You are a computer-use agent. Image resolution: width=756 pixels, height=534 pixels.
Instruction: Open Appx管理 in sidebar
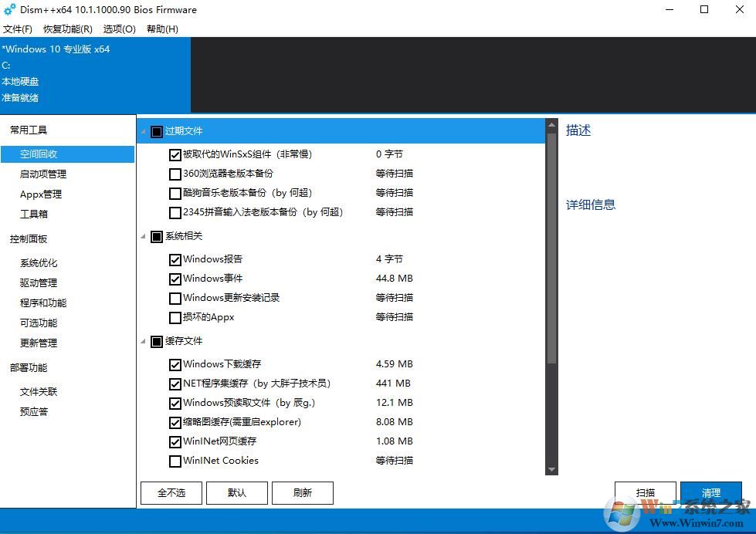[x=41, y=194]
